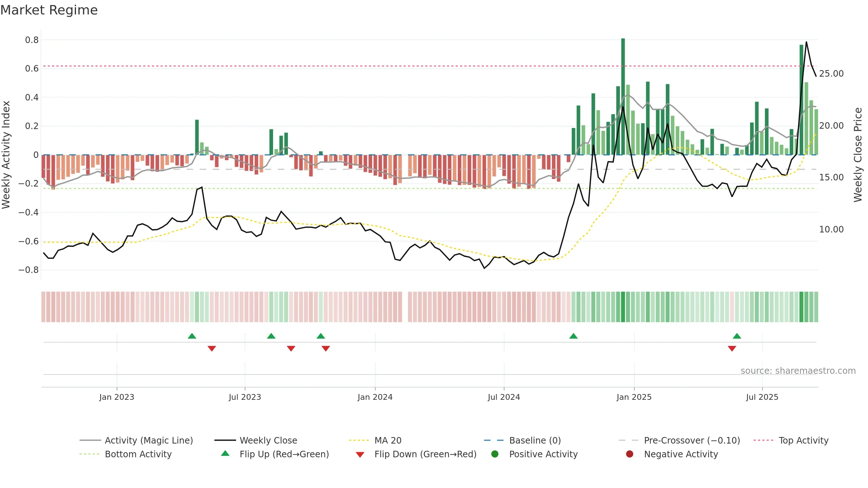Click the 10.00 right axis price label
Screen dimensions: 868x488
click(x=831, y=230)
